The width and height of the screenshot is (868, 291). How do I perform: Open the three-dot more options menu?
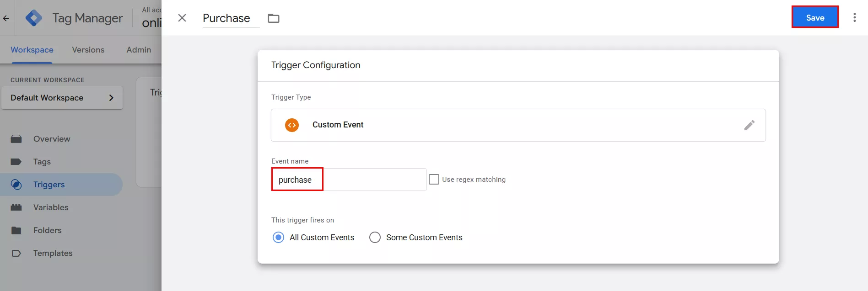pyautogui.click(x=854, y=18)
